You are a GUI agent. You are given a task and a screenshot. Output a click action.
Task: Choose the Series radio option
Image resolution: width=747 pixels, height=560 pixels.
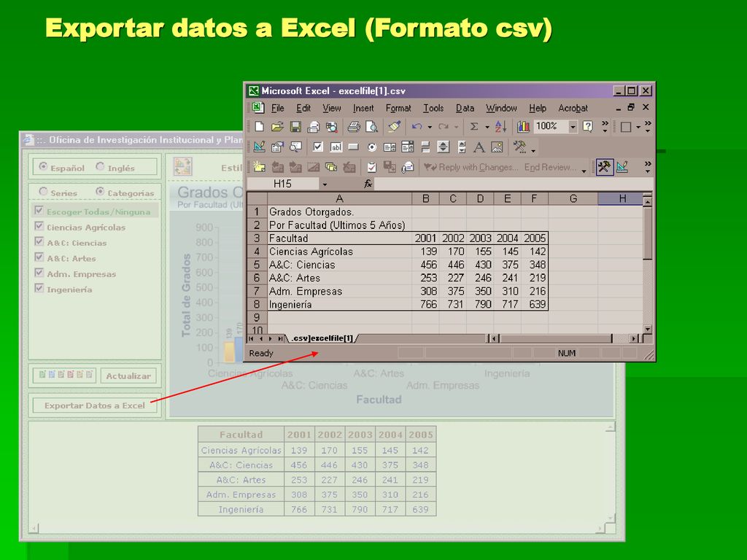pyautogui.click(x=43, y=192)
